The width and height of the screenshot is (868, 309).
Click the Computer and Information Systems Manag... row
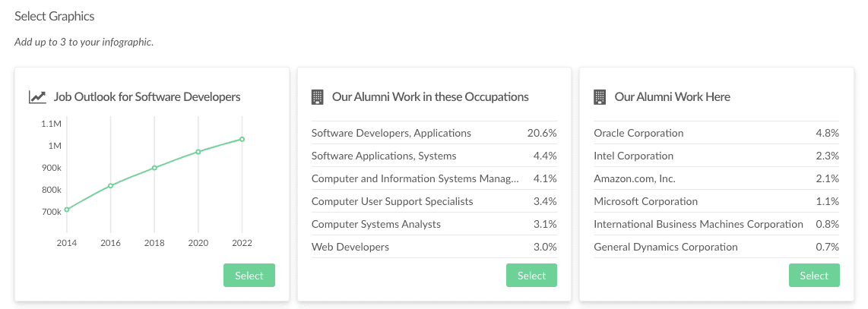coord(434,178)
